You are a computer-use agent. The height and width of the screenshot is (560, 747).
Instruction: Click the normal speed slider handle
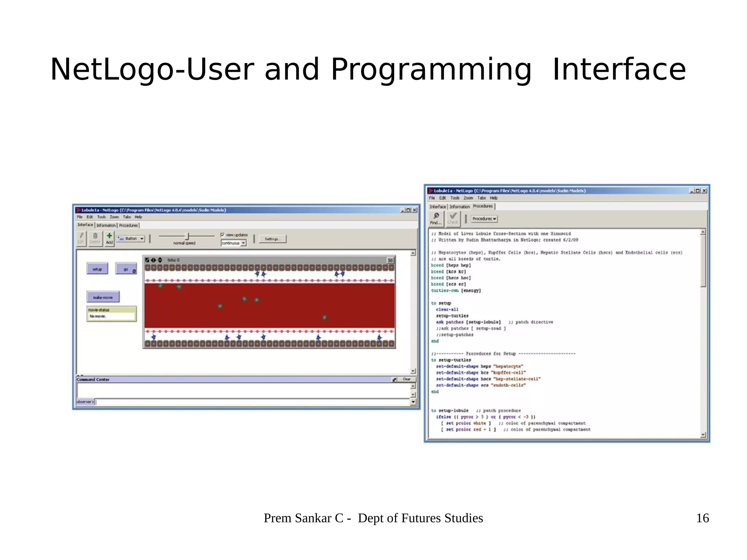click(x=187, y=236)
